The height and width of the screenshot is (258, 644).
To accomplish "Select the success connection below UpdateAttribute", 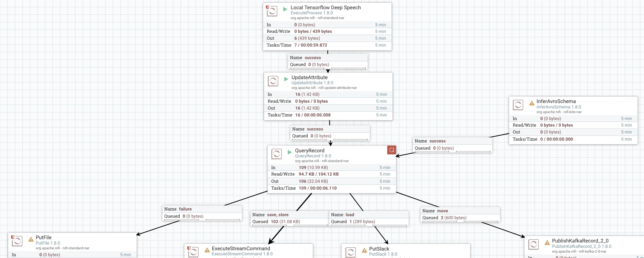I will pos(330,133).
